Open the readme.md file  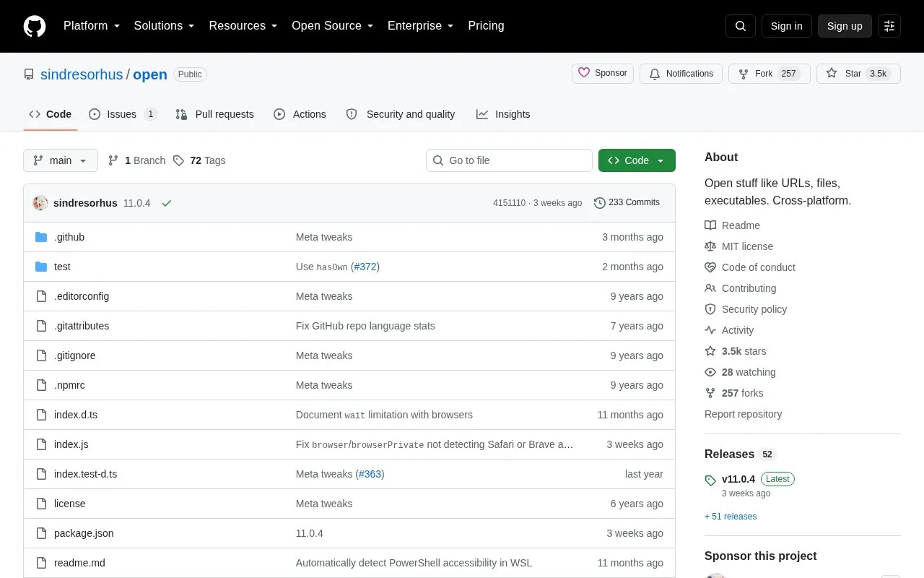pyautogui.click(x=79, y=563)
